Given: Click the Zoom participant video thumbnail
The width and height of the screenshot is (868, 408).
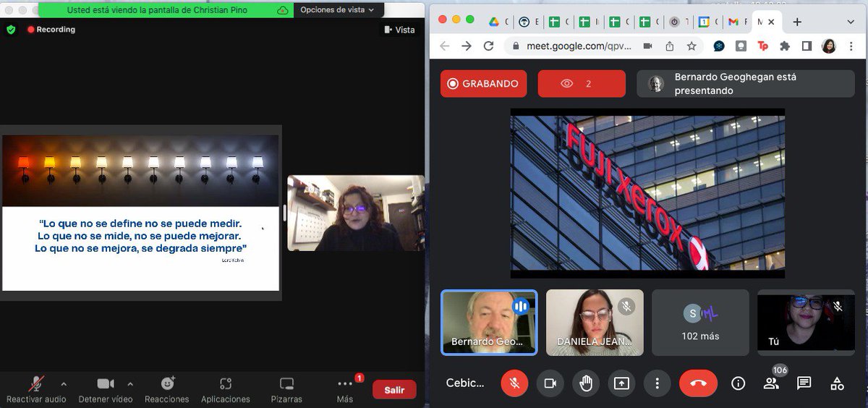Looking at the screenshot, I should click(x=356, y=213).
